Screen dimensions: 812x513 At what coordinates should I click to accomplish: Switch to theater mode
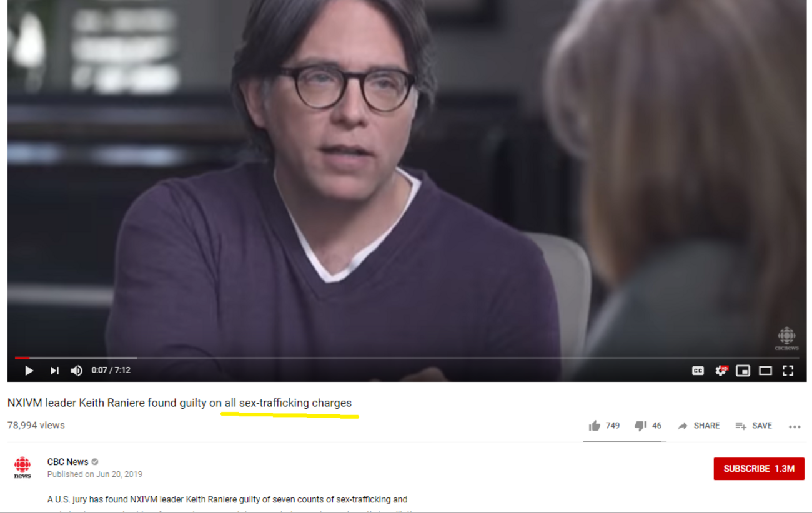(x=765, y=371)
